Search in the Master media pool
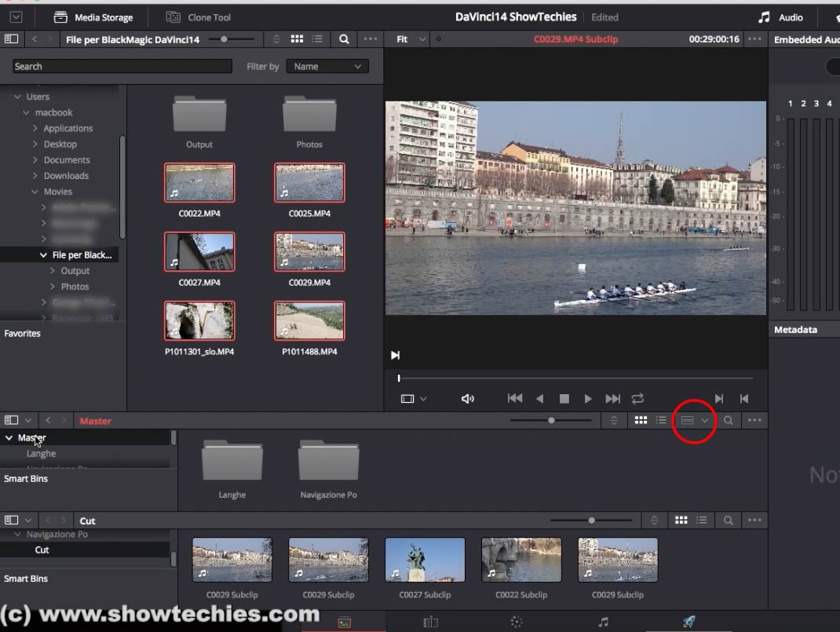This screenshot has width=840, height=632. click(728, 421)
